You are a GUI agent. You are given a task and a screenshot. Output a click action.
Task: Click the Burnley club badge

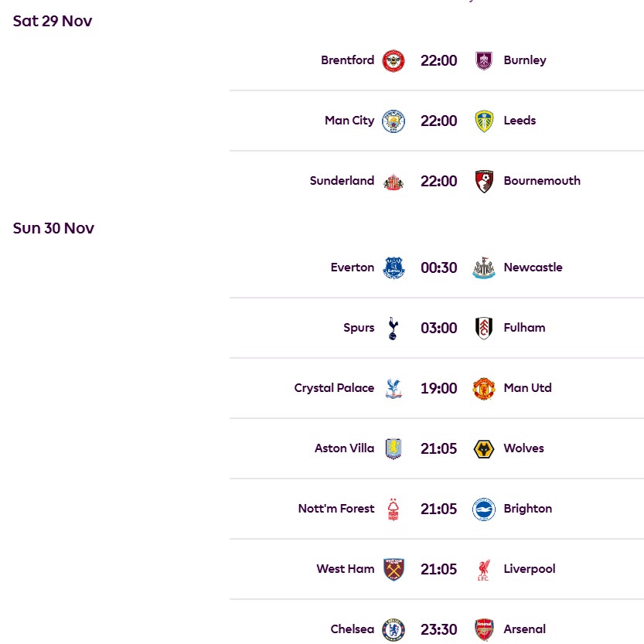(x=483, y=60)
